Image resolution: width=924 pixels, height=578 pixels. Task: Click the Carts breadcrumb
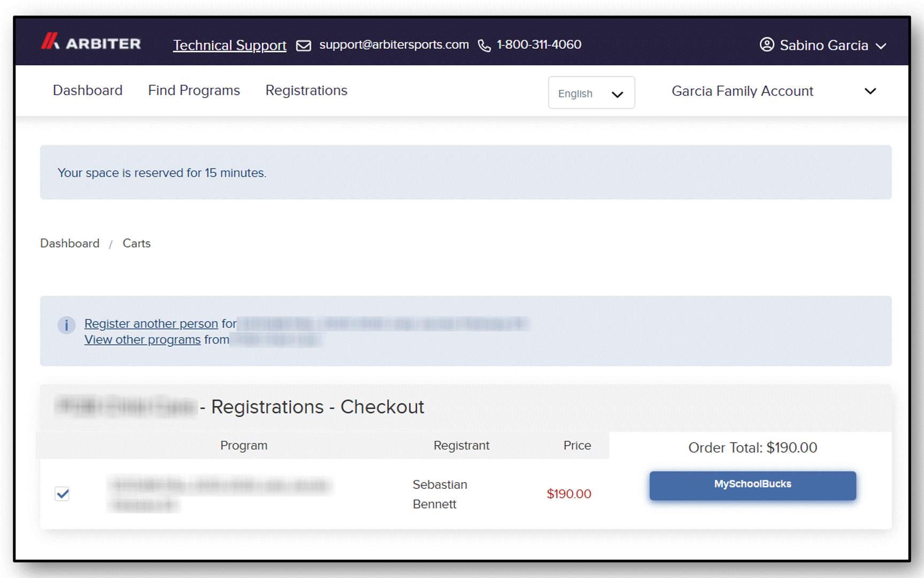[x=136, y=244]
